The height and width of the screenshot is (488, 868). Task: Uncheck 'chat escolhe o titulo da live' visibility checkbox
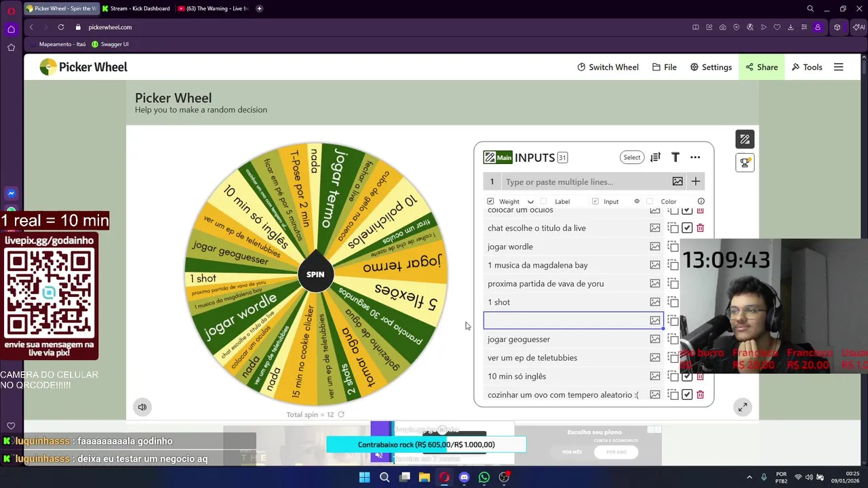coord(687,228)
